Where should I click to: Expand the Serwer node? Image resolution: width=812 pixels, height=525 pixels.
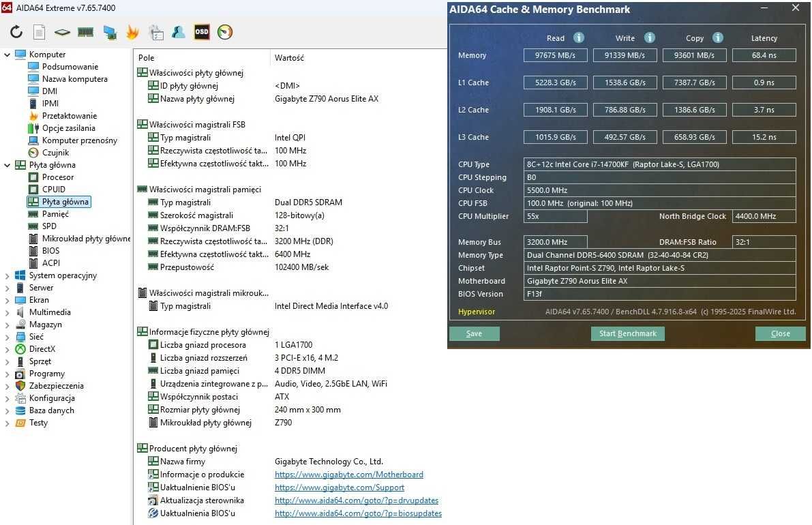7,288
